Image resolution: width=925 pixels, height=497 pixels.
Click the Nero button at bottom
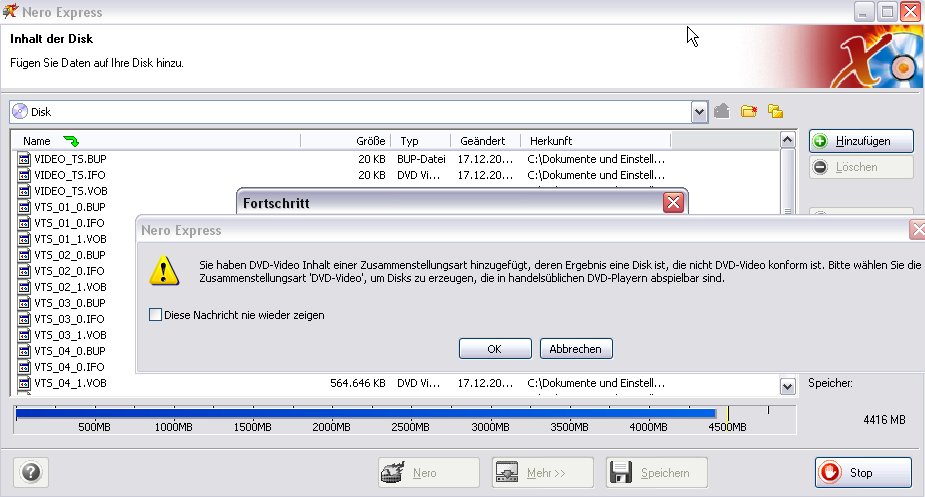pos(429,472)
